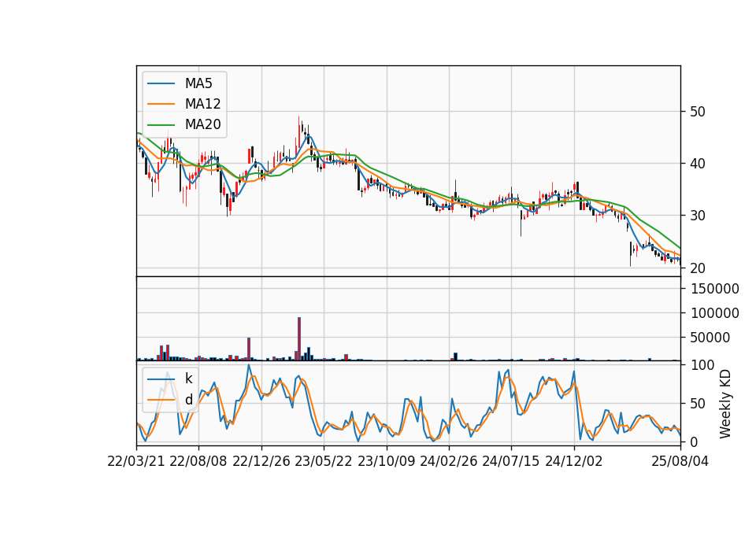Click the 22/03/21 date axis label
This screenshot has width=756, height=543.
coord(136,462)
